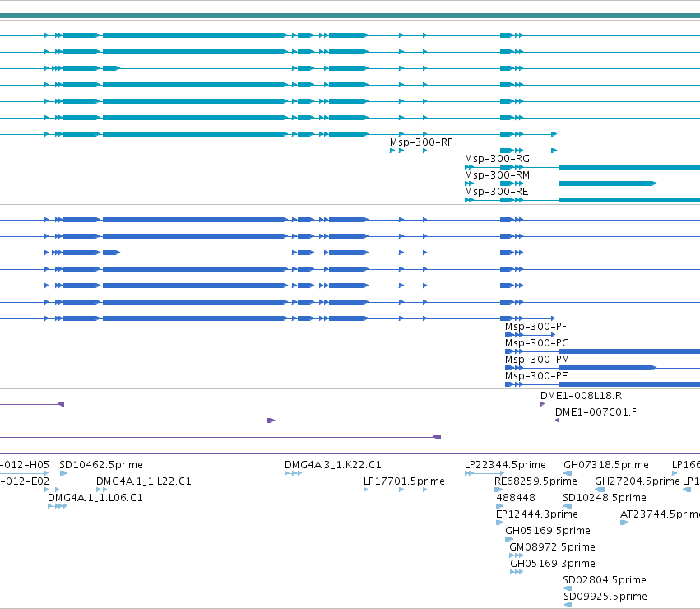Screen dimensions: 700x609
Task: Open the SD10248.5prime EST label
Action: [605, 498]
